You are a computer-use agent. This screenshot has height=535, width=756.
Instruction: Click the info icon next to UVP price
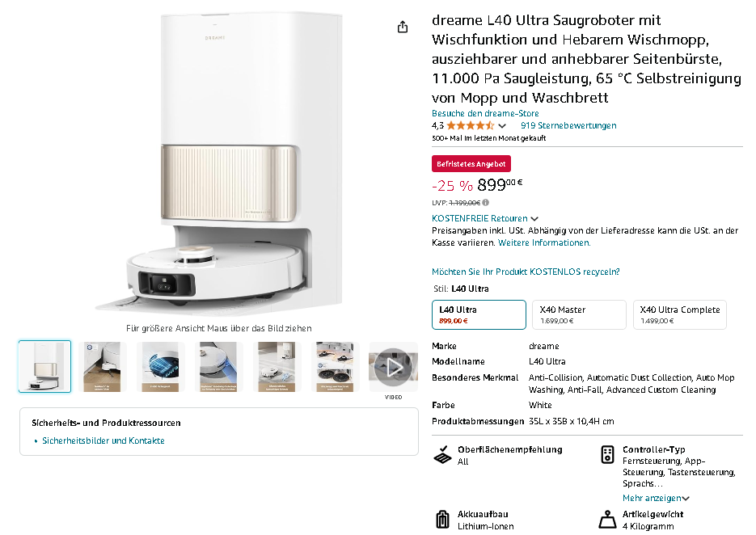pyautogui.click(x=485, y=202)
